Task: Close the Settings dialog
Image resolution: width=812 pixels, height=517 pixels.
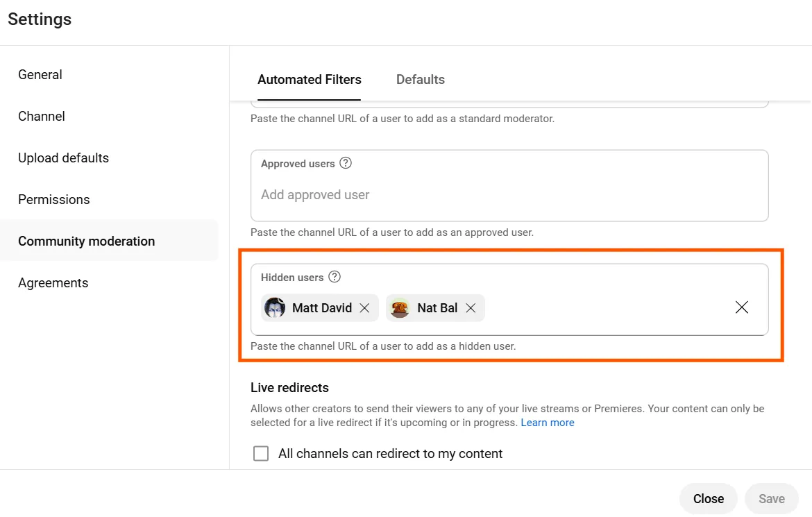Action: pyautogui.click(x=708, y=498)
